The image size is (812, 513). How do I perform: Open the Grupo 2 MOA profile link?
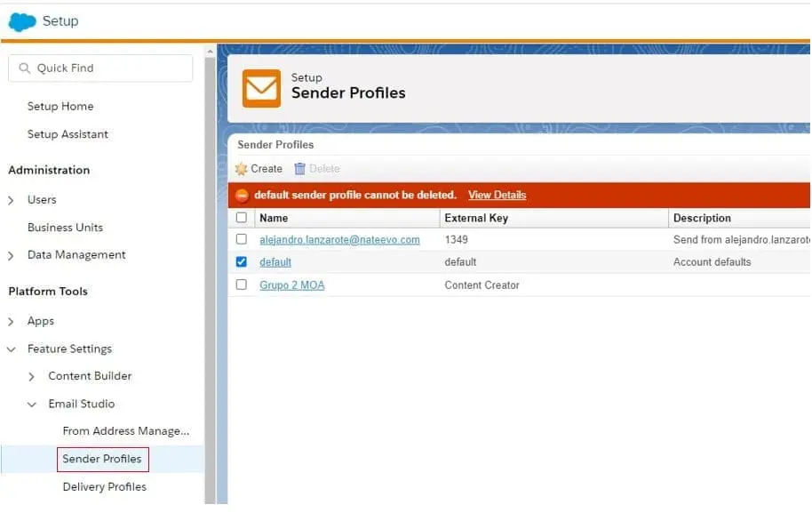291,285
